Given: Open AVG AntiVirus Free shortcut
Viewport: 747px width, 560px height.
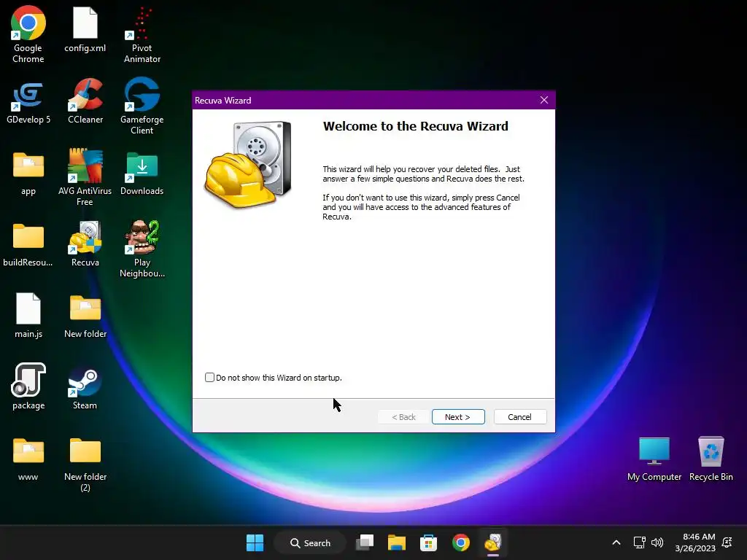Looking at the screenshot, I should pyautogui.click(x=85, y=177).
